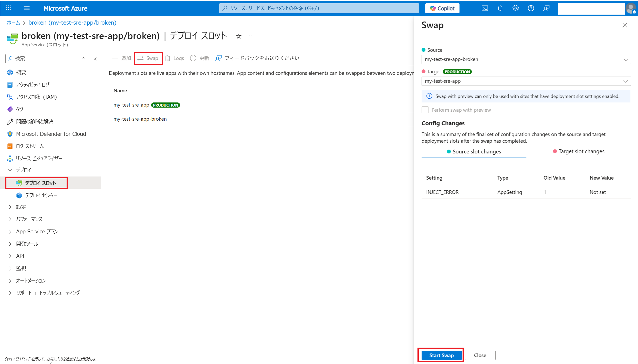Open my-test-sre-app production slot row
The height and width of the screenshot is (364, 638).
pyautogui.click(x=261, y=105)
